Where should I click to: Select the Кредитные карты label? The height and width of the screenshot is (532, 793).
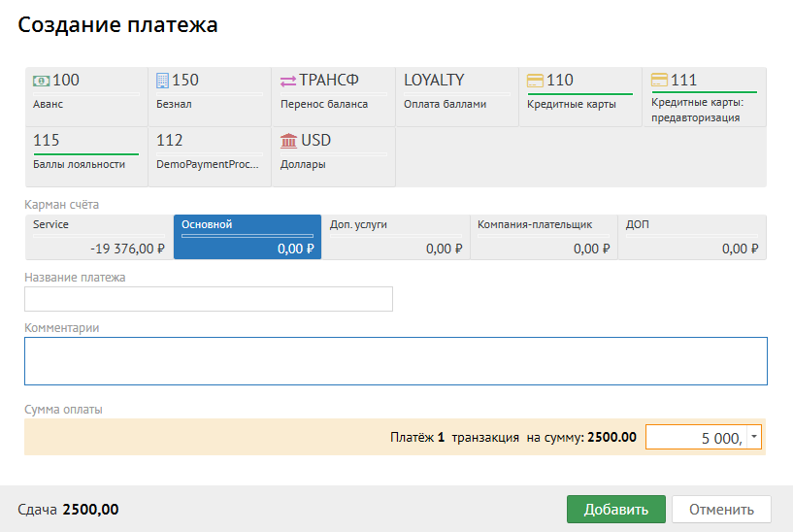[572, 104]
